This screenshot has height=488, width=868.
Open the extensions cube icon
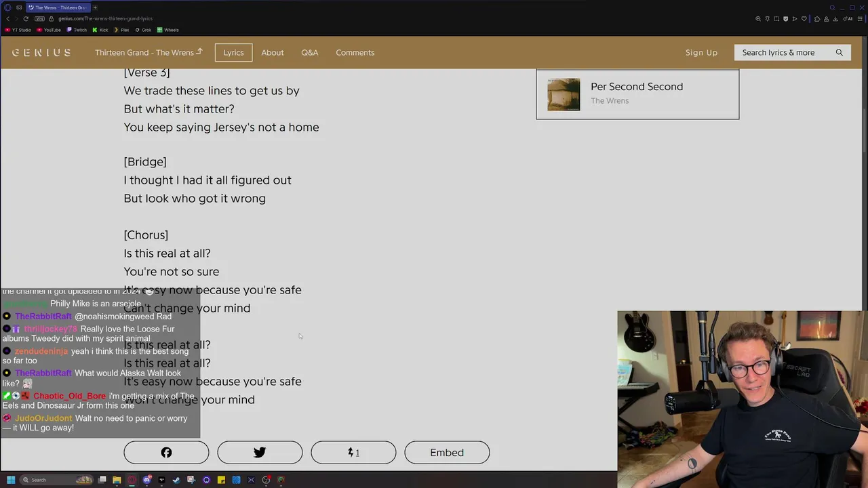click(817, 18)
